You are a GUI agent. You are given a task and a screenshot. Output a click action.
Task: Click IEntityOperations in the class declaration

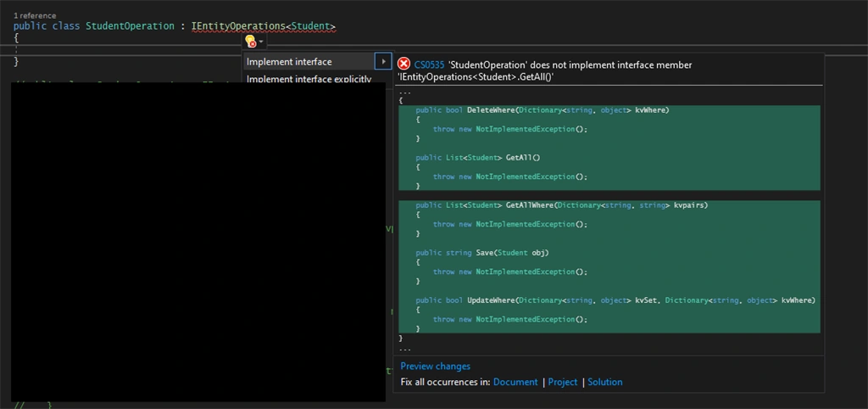[x=239, y=26]
